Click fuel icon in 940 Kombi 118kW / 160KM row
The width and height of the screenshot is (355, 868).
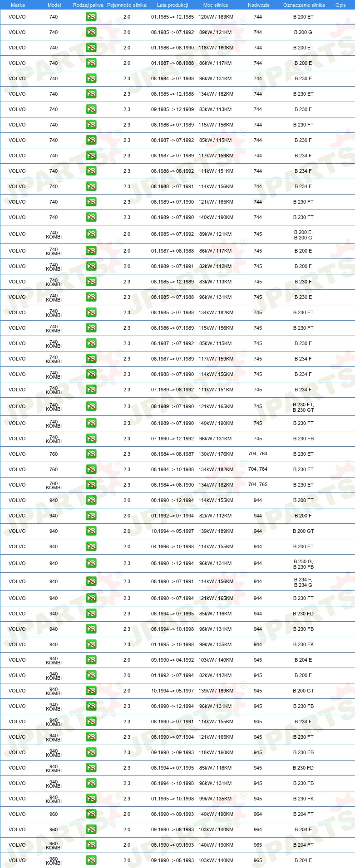click(x=91, y=752)
